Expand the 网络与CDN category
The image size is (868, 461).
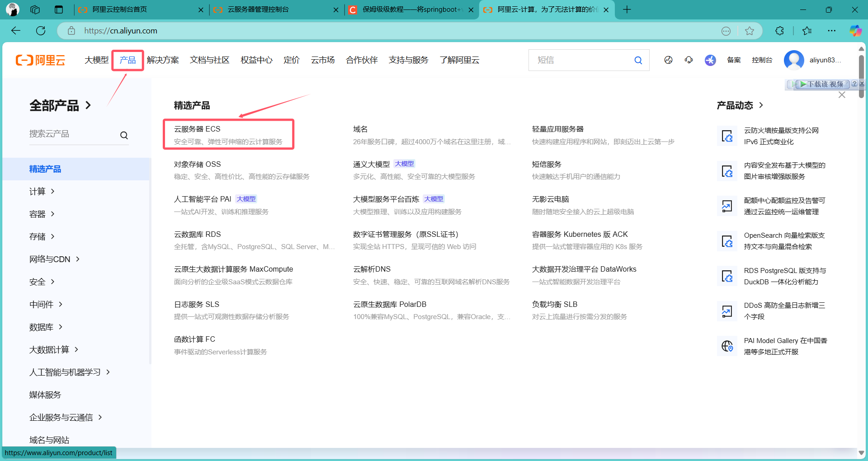(x=55, y=259)
